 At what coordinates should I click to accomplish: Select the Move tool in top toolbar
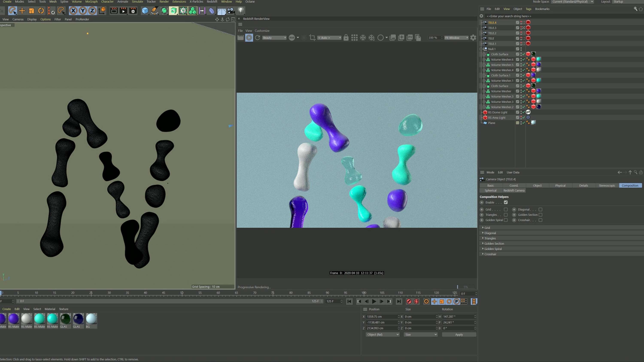[x=22, y=11]
